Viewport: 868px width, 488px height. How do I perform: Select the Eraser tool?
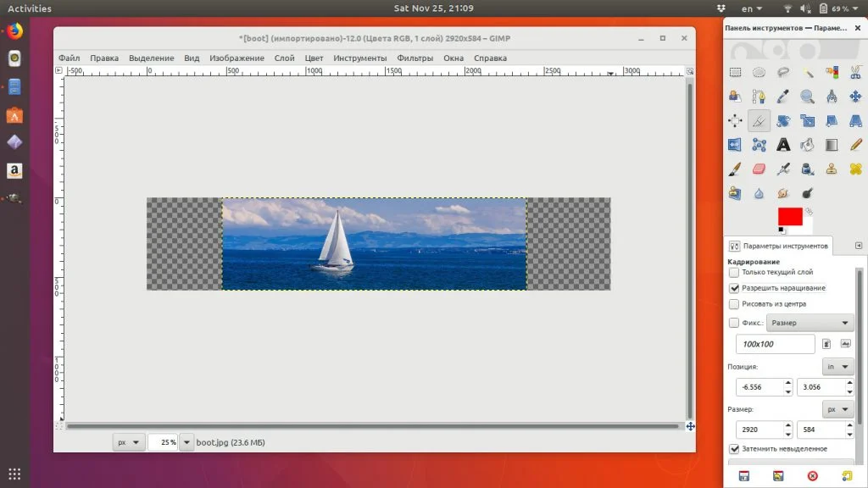(x=759, y=169)
